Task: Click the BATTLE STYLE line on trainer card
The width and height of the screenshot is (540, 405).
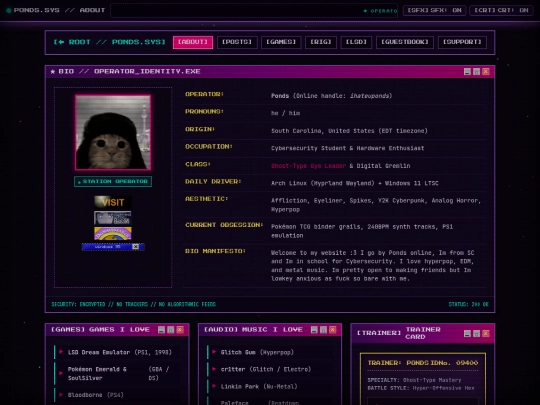Action: [421, 388]
